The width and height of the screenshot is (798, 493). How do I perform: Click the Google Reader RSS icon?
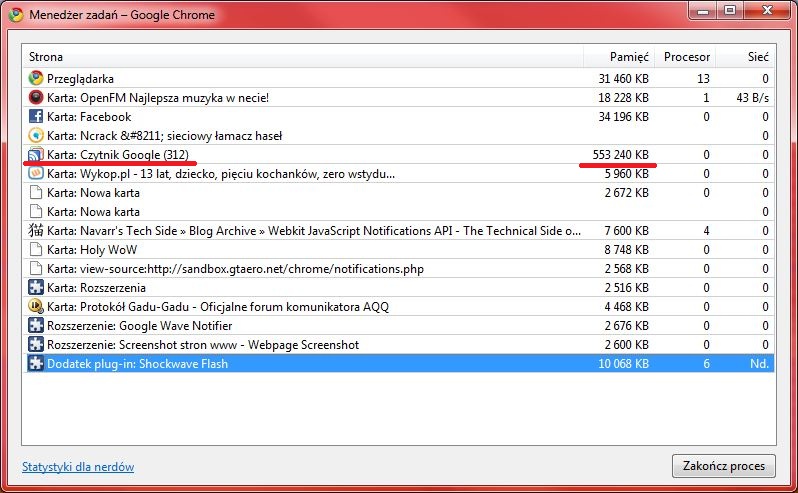coord(36,155)
